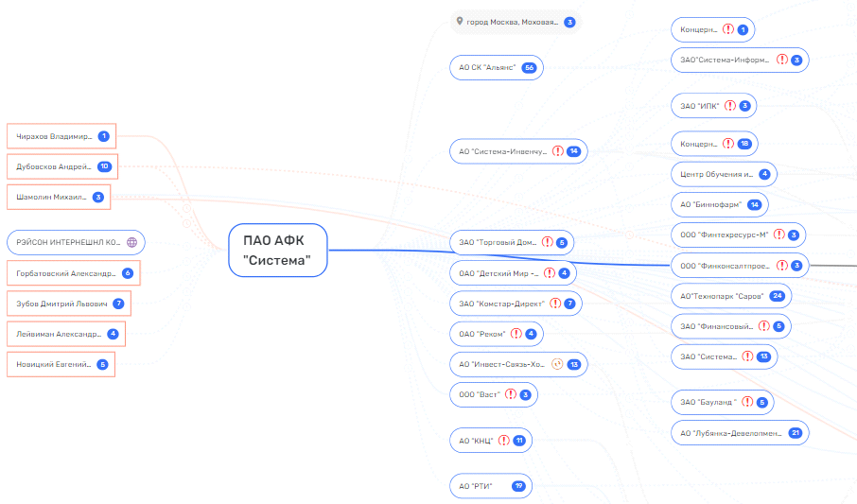Open the АО"Технопарк "Саров" node
The width and height of the screenshot is (857, 504).
tap(731, 296)
